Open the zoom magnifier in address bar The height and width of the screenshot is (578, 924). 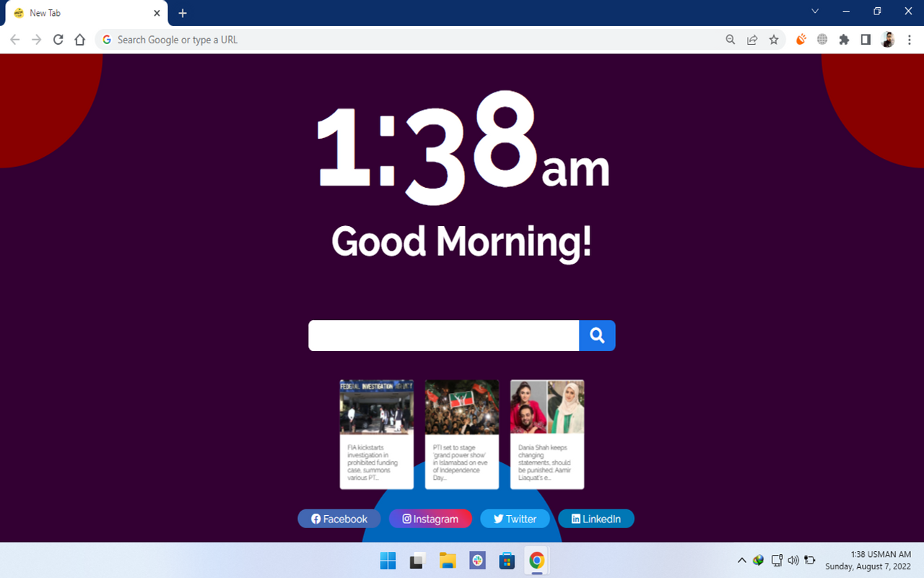(731, 40)
